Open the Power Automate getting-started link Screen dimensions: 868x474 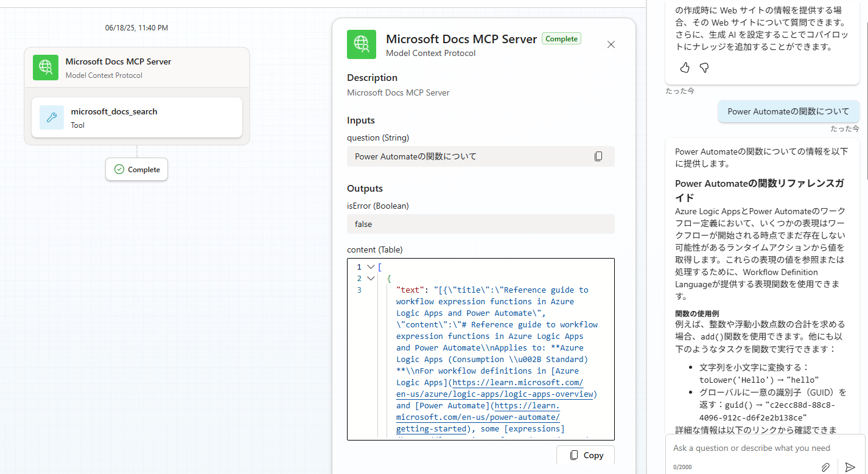tap(478, 417)
